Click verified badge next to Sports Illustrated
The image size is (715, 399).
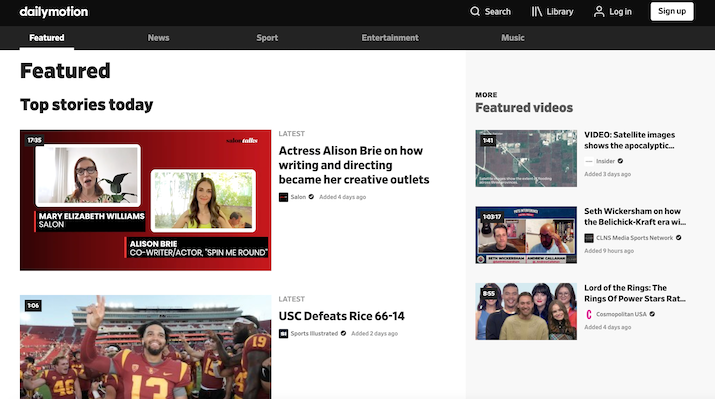pyautogui.click(x=343, y=334)
